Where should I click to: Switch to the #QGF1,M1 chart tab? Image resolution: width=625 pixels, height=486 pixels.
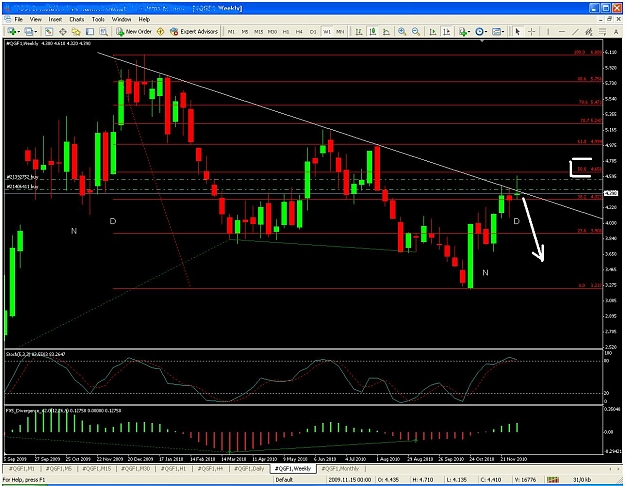point(22,468)
